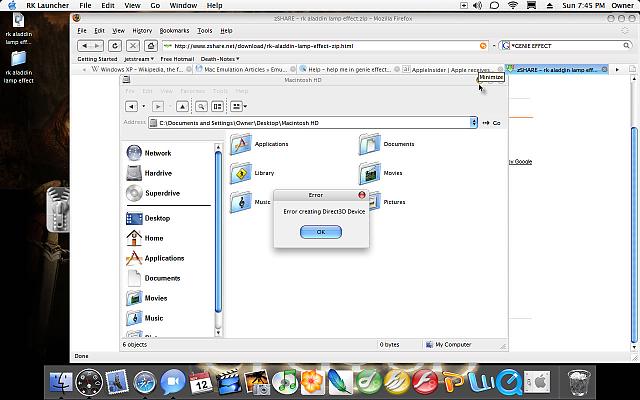Open Finder from the dock
Screen dimensions: 640x400
tap(61, 382)
